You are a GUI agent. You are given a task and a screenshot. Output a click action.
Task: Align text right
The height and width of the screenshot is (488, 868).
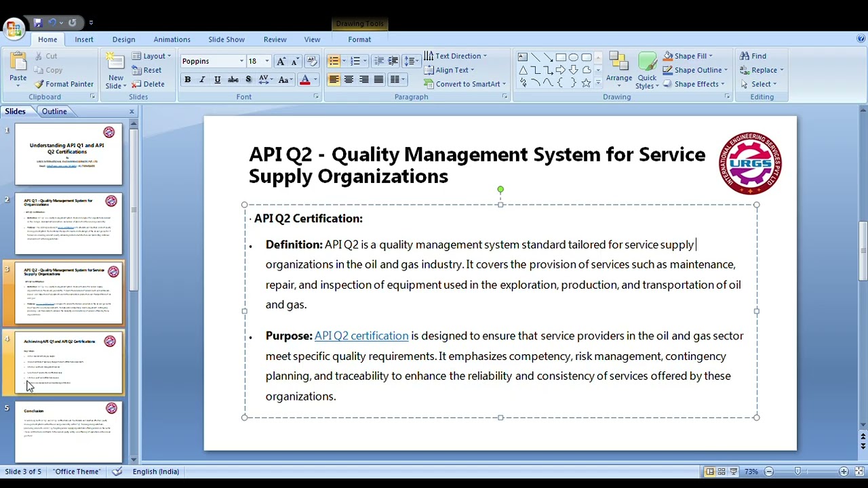pyautogui.click(x=363, y=80)
